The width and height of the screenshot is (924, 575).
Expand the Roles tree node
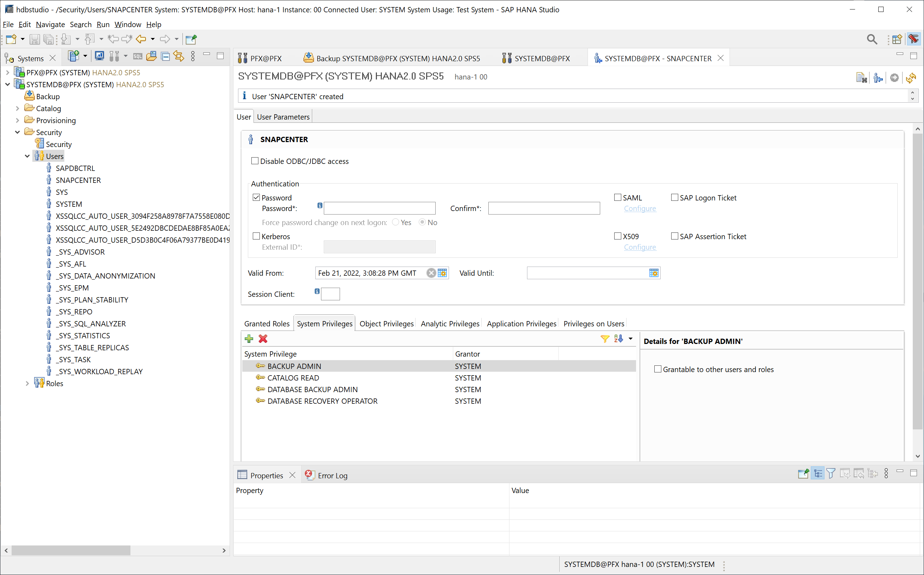27,383
